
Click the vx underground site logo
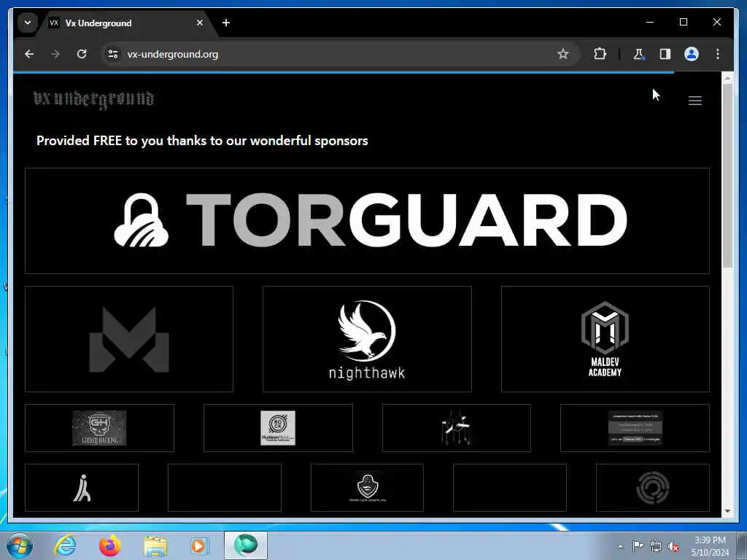click(94, 99)
